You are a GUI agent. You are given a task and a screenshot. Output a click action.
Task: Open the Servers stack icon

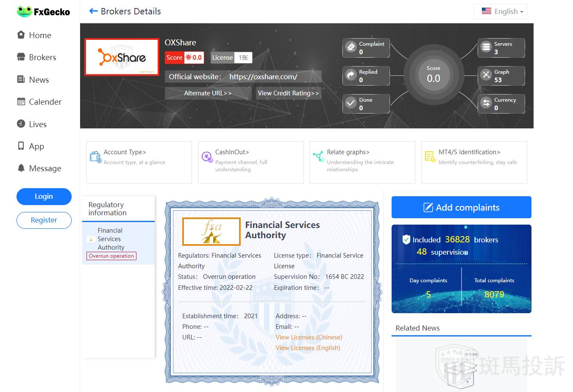486,47
